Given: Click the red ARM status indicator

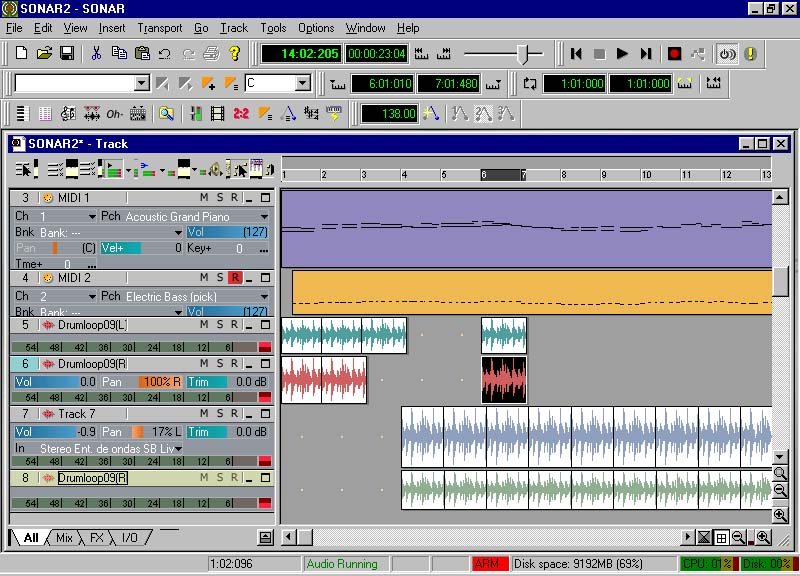Looking at the screenshot, I should pos(490,564).
